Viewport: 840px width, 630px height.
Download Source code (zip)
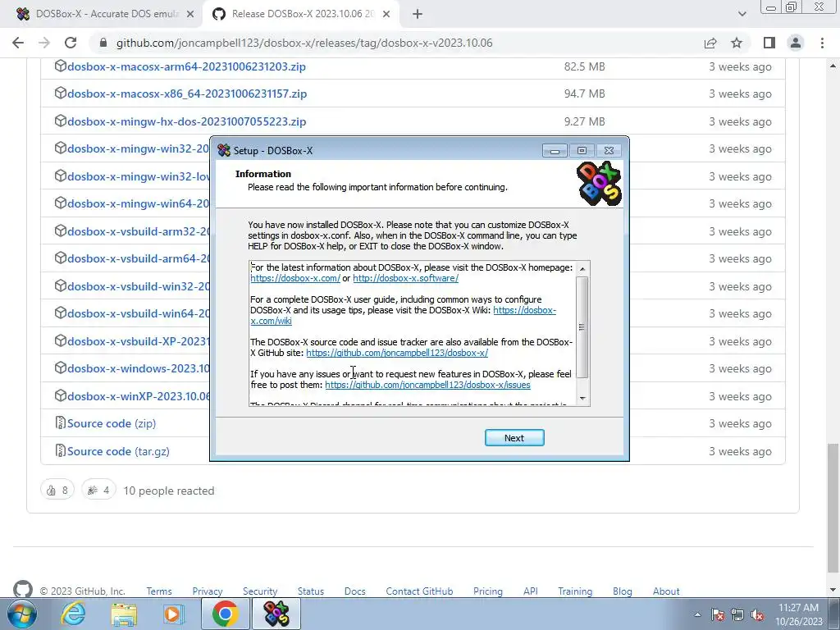pos(112,423)
